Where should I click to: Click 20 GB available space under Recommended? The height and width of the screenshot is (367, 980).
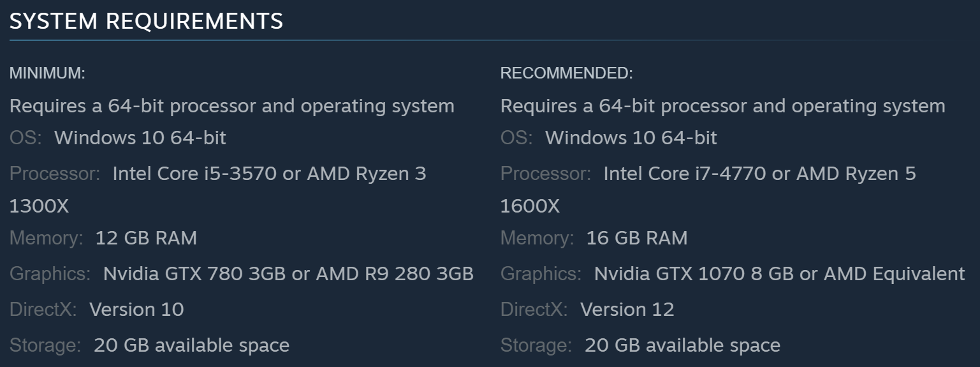(x=682, y=345)
